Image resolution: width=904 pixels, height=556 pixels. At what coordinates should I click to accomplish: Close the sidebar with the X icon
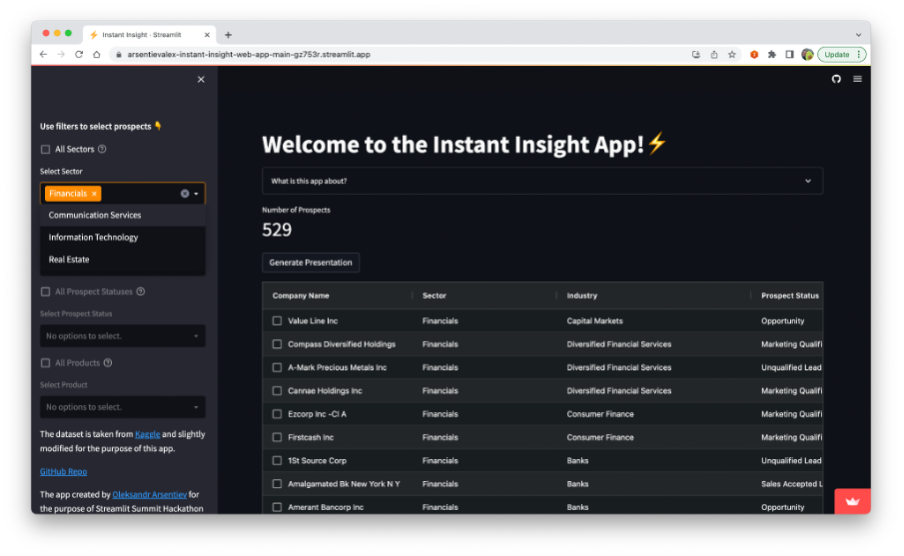(x=201, y=79)
